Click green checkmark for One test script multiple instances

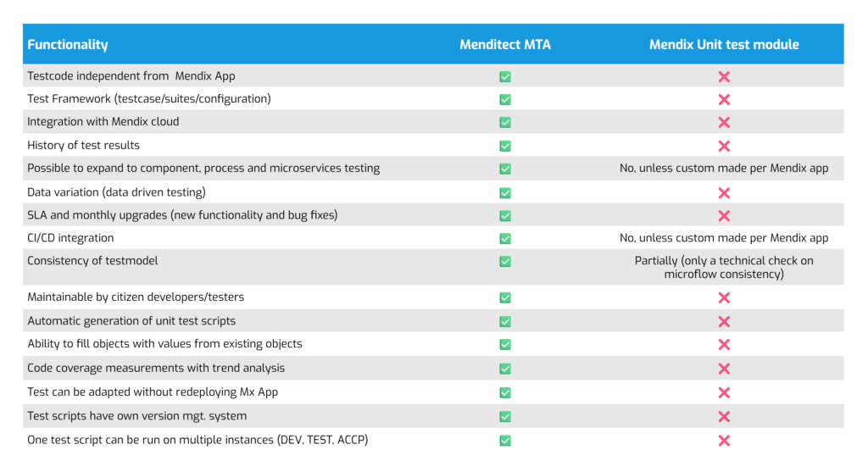505,441
